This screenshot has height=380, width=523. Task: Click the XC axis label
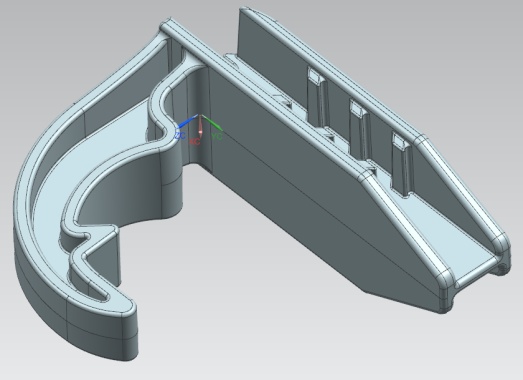(x=195, y=141)
